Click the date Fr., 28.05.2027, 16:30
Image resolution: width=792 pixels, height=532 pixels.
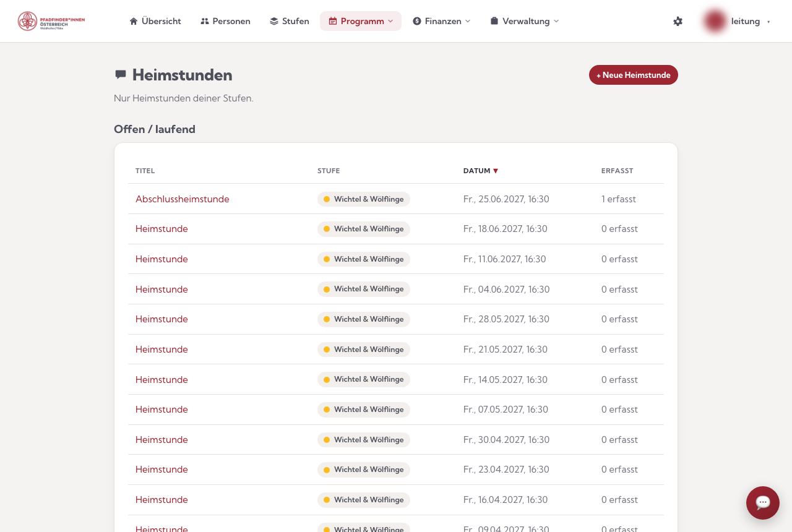[x=506, y=319]
